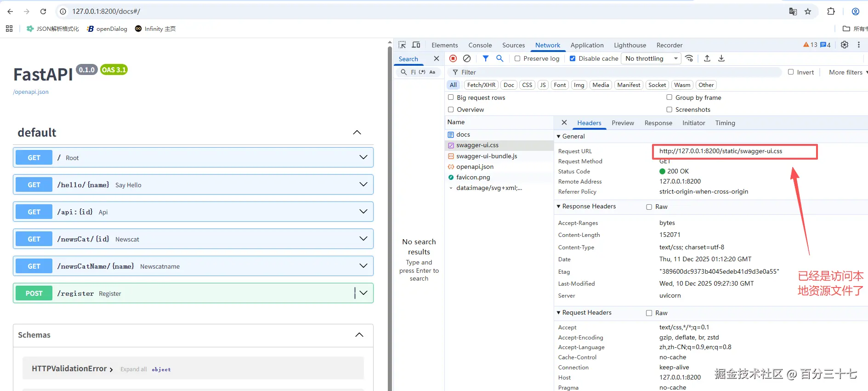Viewport: 868px width, 391px height.
Task: Toggle the network filter funnel icon
Action: (486, 58)
